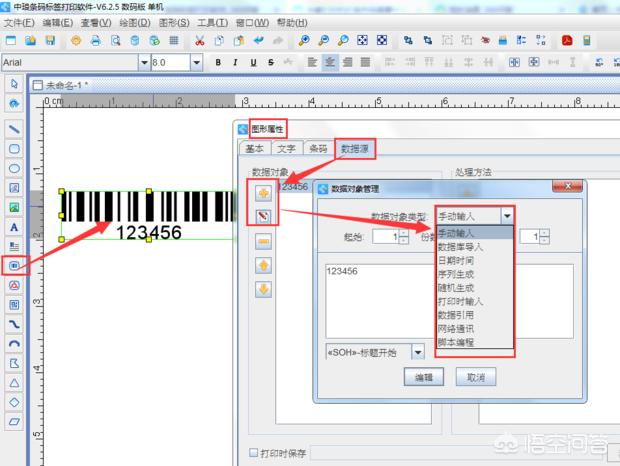Select the barcode drawing tool in sidebar

[14, 266]
